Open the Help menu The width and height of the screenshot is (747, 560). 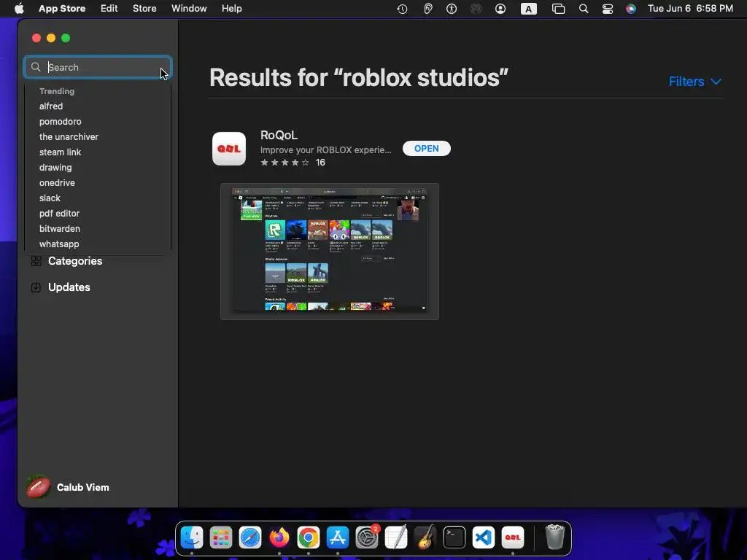tap(231, 9)
